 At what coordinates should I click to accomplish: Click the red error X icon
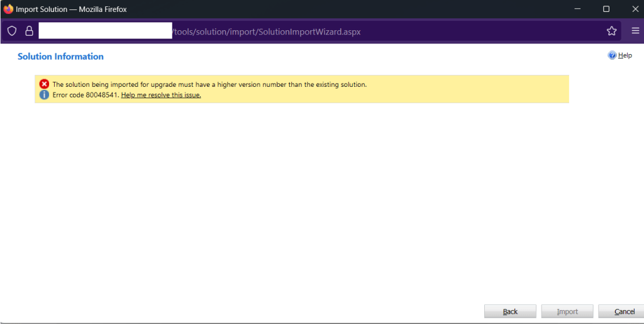point(44,84)
